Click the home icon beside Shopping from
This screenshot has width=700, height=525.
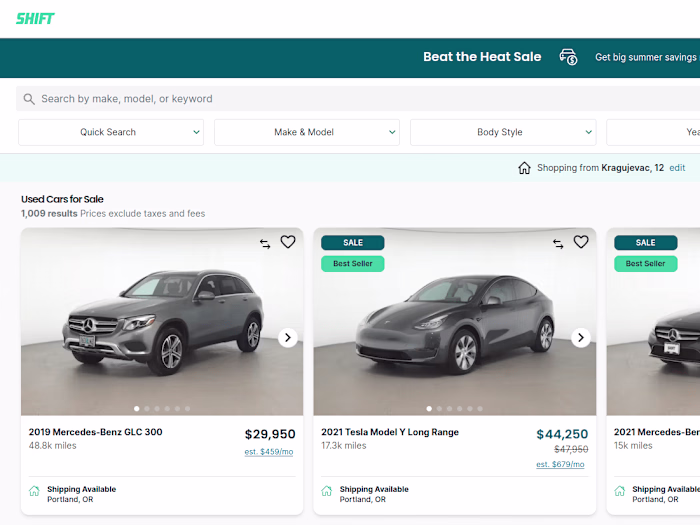click(x=524, y=168)
